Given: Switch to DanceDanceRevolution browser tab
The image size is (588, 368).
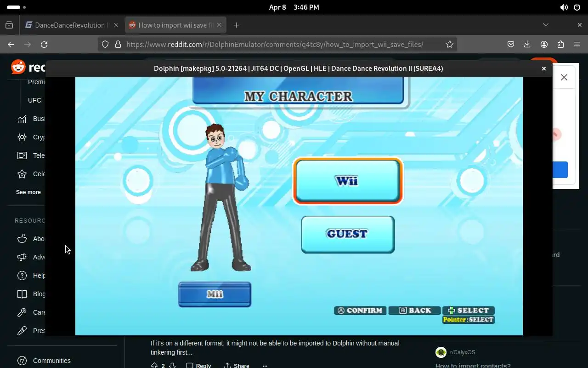Looking at the screenshot, I should tap(68, 25).
